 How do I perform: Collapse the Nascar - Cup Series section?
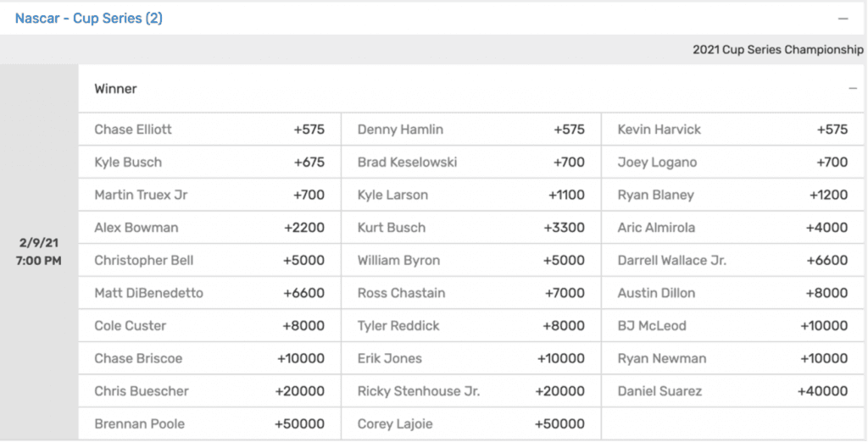[843, 18]
